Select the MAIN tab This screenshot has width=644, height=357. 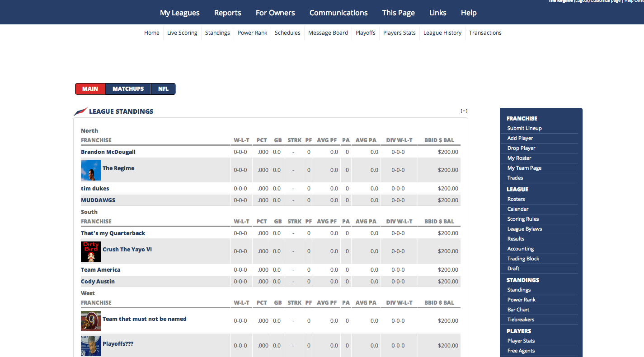(x=90, y=89)
